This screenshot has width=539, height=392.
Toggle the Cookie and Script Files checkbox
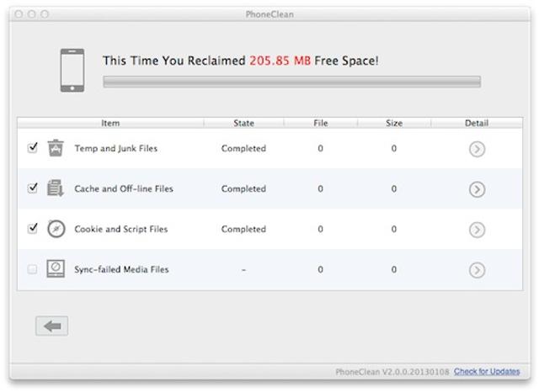pyautogui.click(x=33, y=228)
